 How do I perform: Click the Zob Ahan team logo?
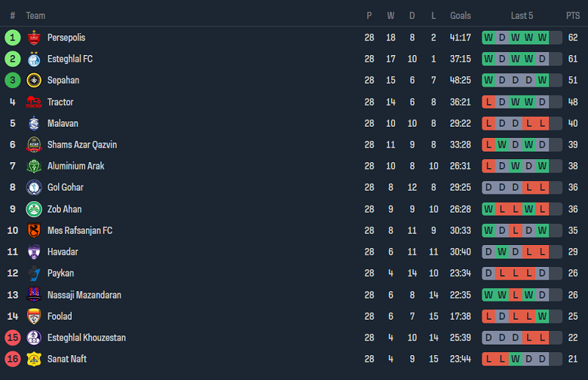(34, 209)
